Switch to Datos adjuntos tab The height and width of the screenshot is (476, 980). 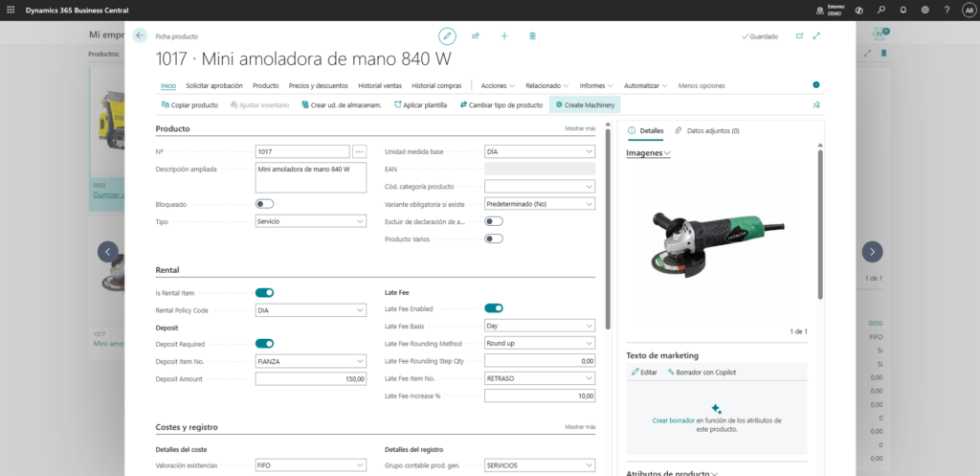tap(706, 130)
